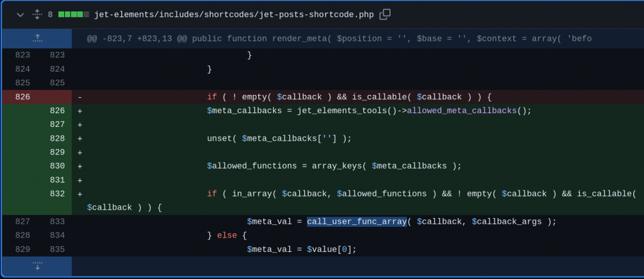This screenshot has height=279, width=644.
Task: Copy the file path to clipboard
Action: coord(385,14)
